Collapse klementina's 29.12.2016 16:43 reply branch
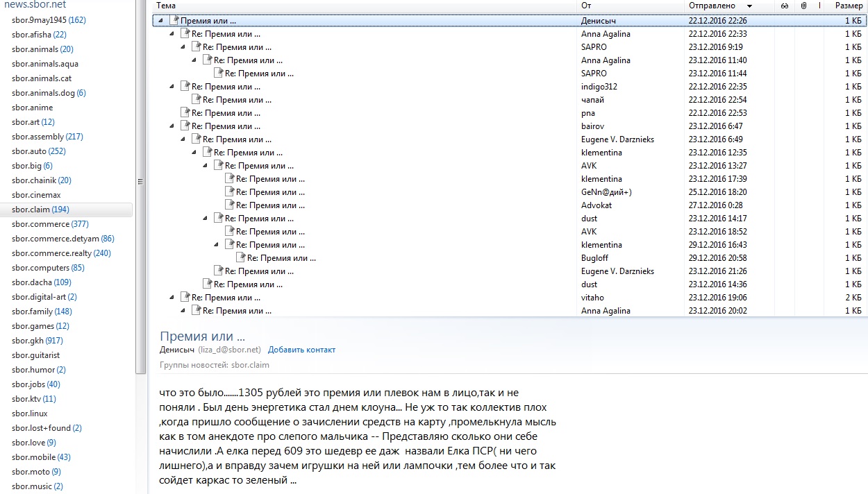 click(217, 245)
